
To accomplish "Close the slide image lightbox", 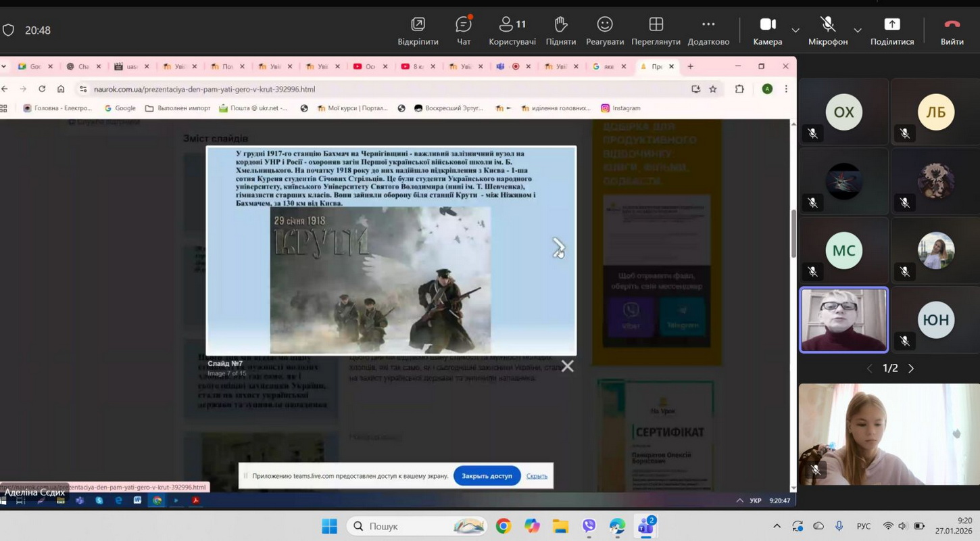I will tap(567, 366).
